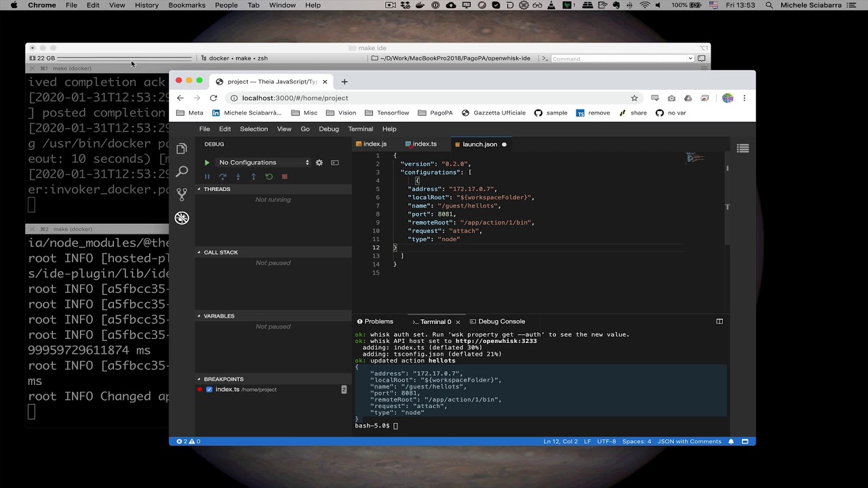Open the Go menu
This screenshot has height=488, width=868.
(x=305, y=129)
